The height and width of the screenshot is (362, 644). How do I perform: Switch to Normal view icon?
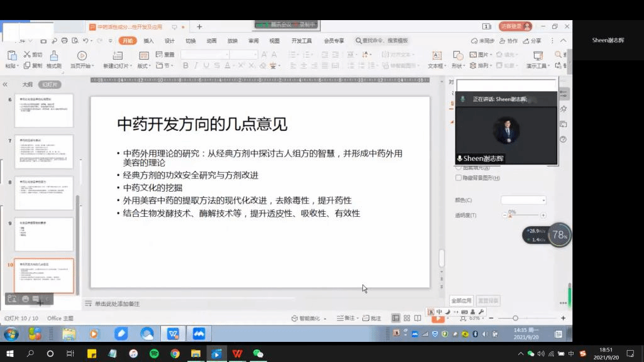tap(396, 318)
